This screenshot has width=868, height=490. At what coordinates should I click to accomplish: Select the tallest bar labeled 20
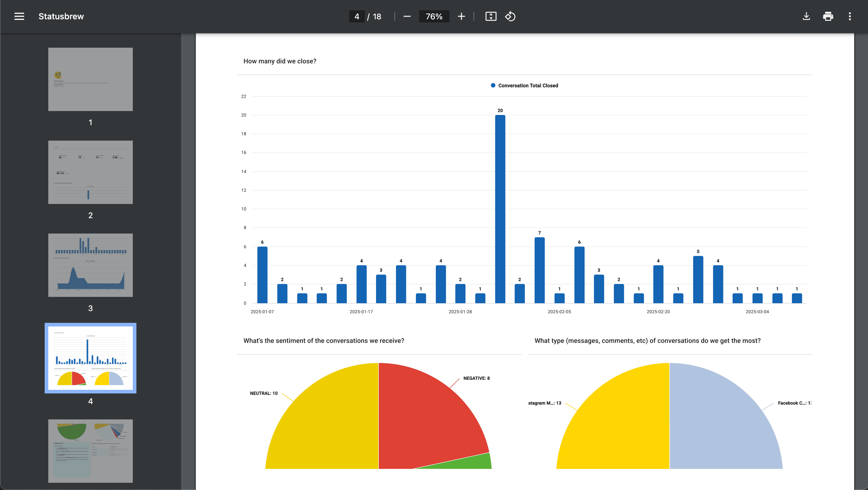point(500,209)
